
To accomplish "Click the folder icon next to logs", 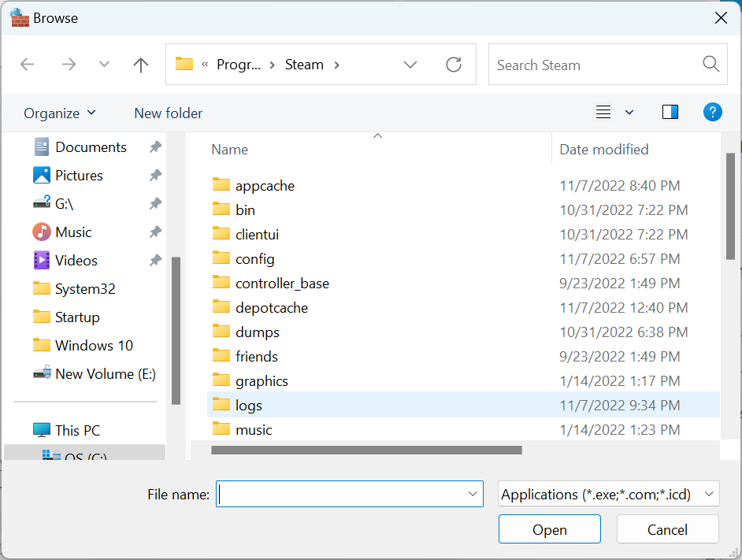I will (221, 404).
